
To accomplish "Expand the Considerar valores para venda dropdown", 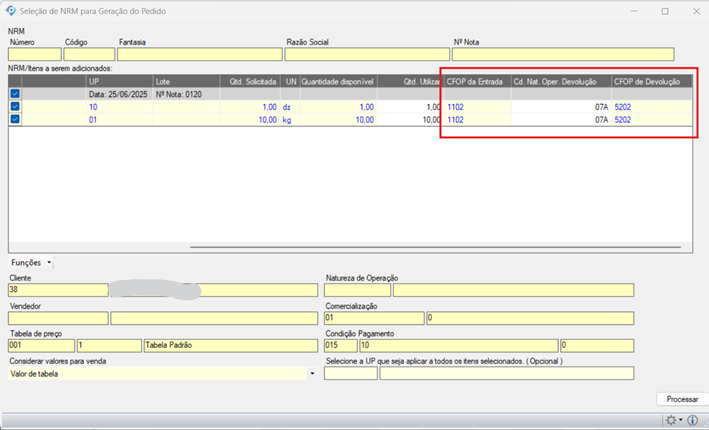I will click(312, 374).
